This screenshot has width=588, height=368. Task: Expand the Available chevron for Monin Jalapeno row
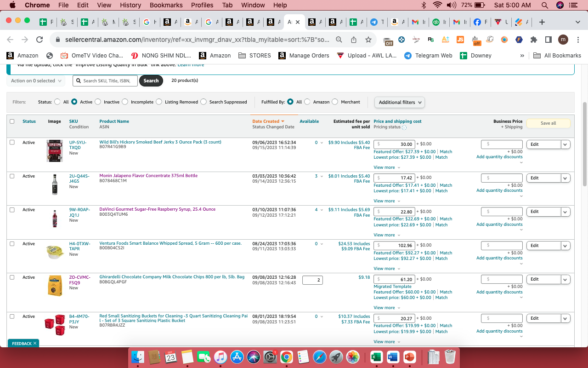click(322, 176)
